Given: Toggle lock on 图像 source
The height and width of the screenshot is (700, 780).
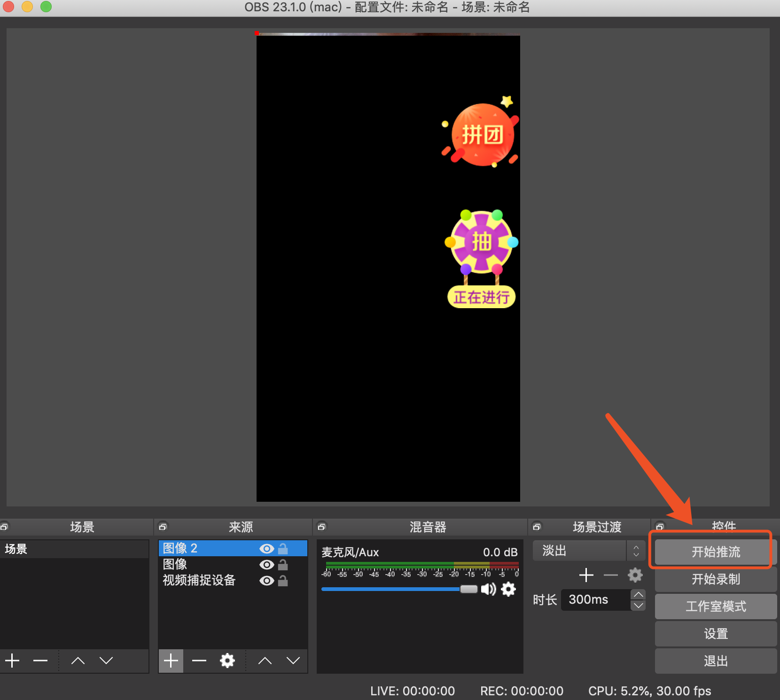Looking at the screenshot, I should [283, 565].
